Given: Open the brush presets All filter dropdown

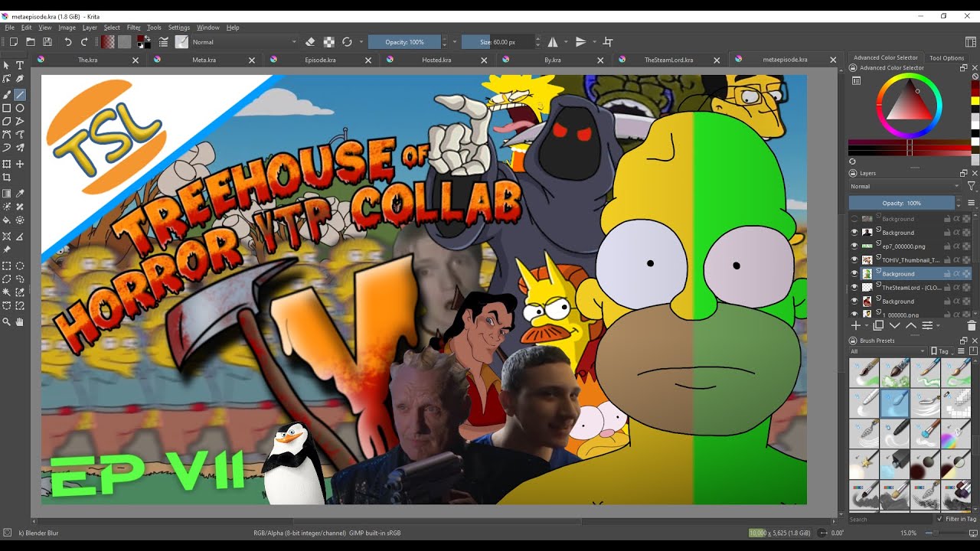Looking at the screenshot, I should (888, 351).
